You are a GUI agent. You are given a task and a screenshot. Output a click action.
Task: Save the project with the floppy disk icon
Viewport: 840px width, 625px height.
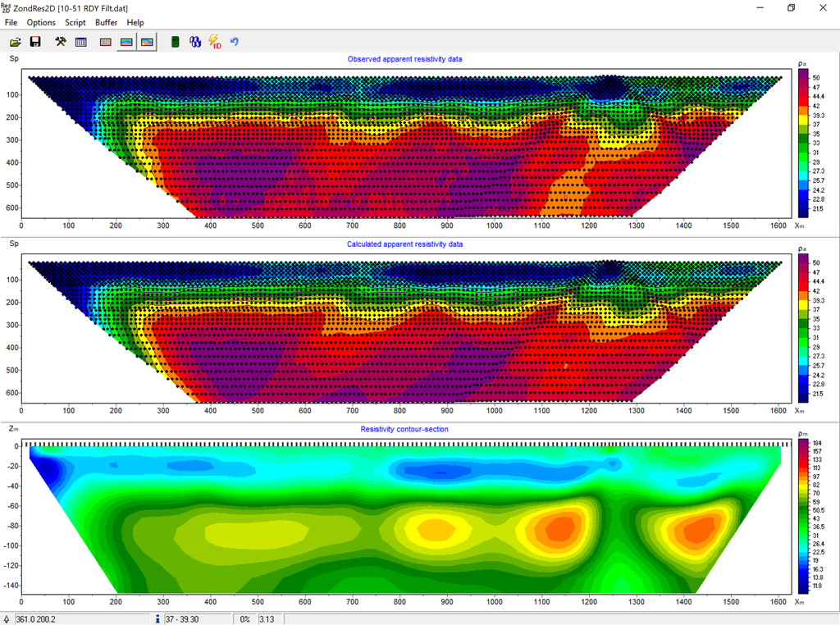35,42
